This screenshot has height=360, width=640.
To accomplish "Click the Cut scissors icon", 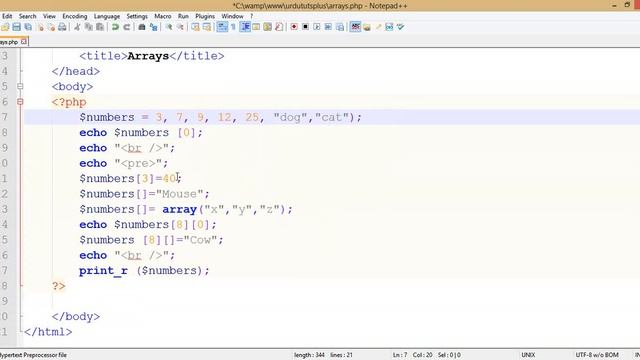I will pyautogui.click(x=77, y=27).
